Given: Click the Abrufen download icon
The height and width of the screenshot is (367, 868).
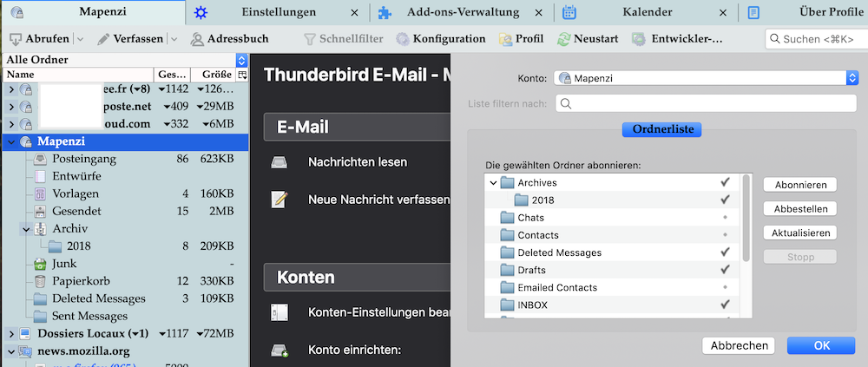Looking at the screenshot, I should [x=16, y=39].
